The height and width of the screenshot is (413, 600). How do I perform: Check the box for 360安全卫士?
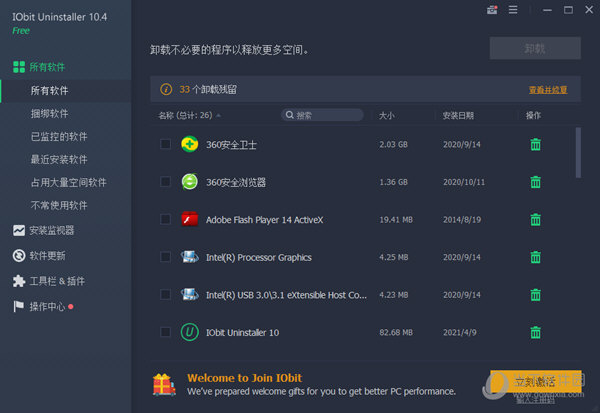pyautogui.click(x=165, y=144)
